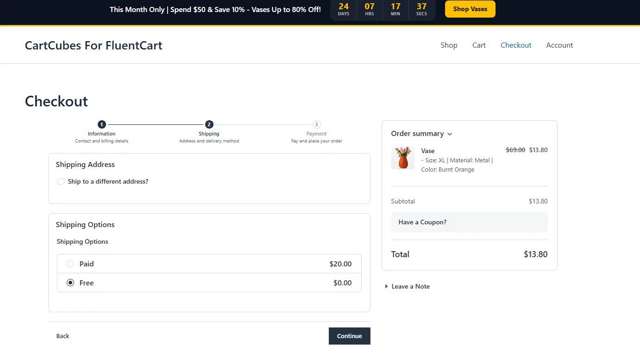Select the Paid shipping radio button
This screenshot has height=364, width=640.
click(x=70, y=264)
